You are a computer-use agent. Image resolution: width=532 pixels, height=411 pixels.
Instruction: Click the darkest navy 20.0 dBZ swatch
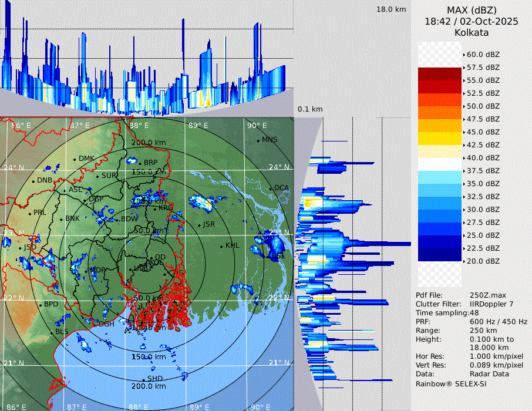tap(440, 255)
